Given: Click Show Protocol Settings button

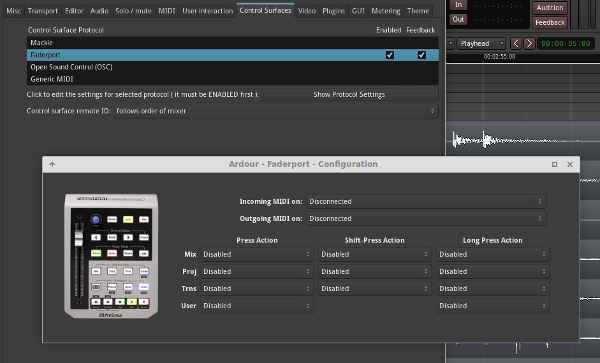Looking at the screenshot, I should pos(349,94).
